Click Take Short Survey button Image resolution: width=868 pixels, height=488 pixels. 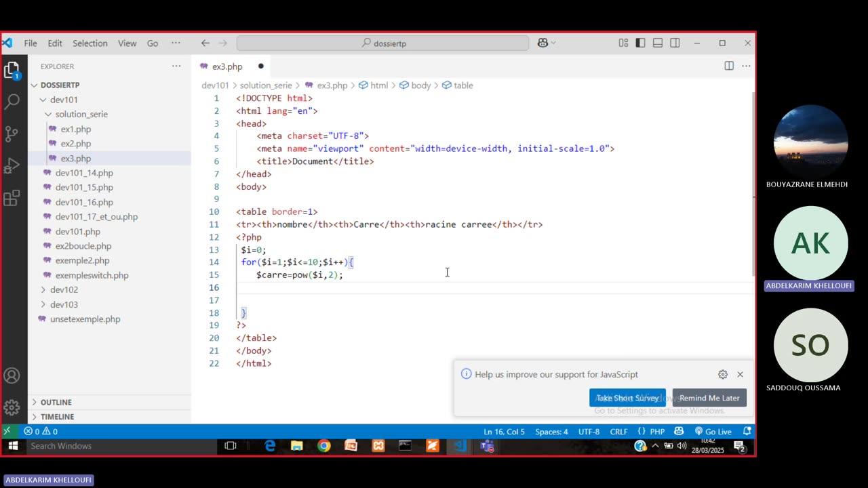[x=627, y=398]
